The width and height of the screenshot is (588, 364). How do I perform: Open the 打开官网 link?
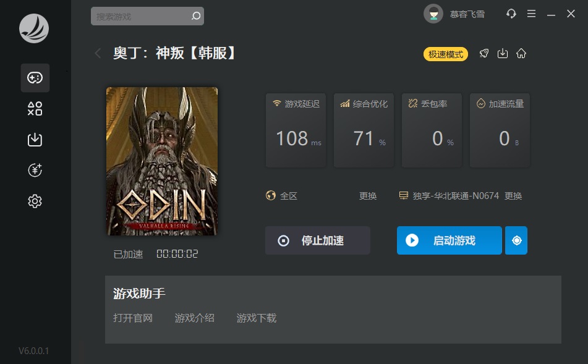click(x=133, y=318)
